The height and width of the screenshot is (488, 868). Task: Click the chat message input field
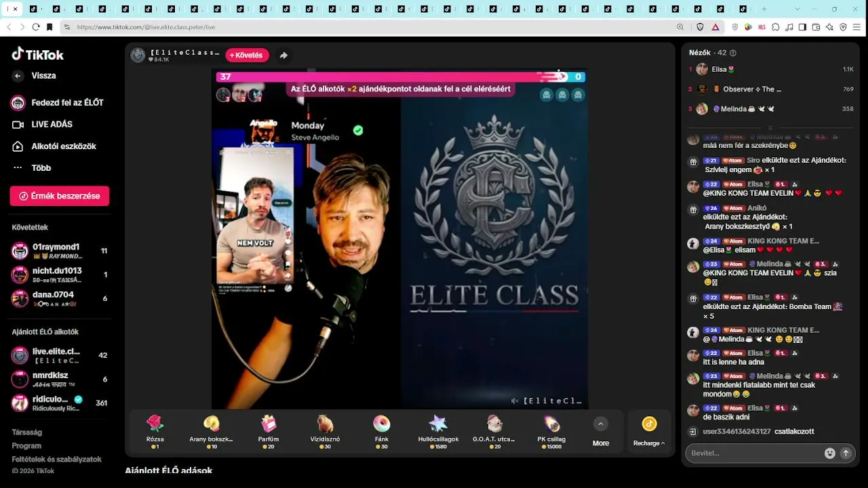(754, 453)
